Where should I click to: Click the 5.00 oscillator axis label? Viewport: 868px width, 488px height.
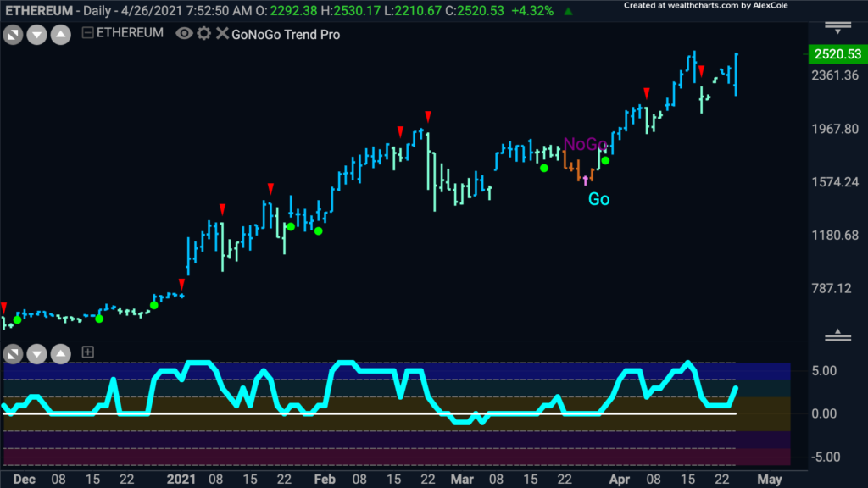pyautogui.click(x=824, y=371)
